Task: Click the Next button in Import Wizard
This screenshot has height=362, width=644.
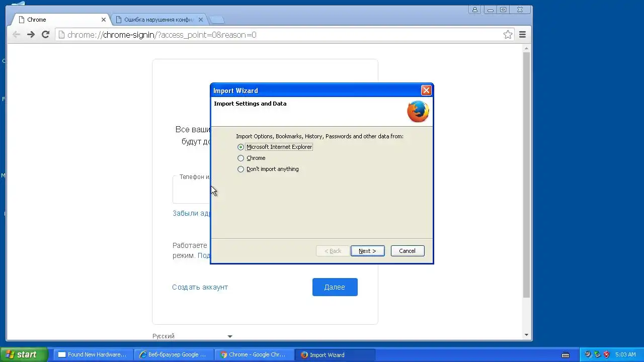Action: [x=367, y=251]
